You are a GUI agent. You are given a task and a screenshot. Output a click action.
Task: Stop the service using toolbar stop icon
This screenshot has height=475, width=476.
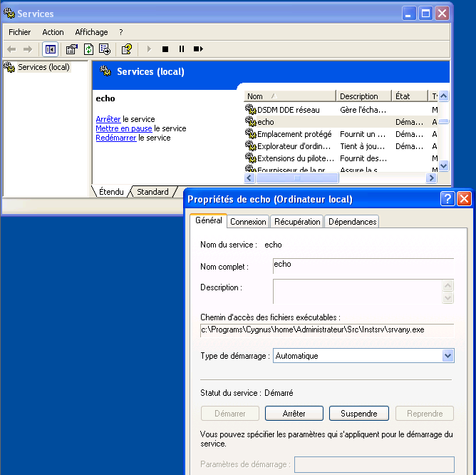[165, 49]
